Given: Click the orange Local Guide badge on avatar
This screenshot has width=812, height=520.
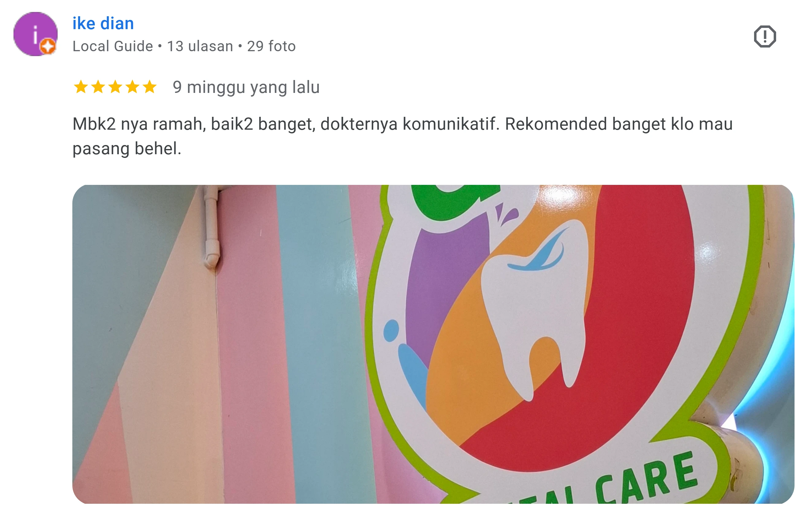Looking at the screenshot, I should point(48,46).
